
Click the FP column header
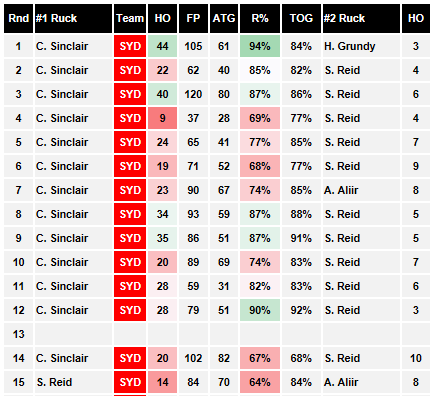click(x=193, y=18)
